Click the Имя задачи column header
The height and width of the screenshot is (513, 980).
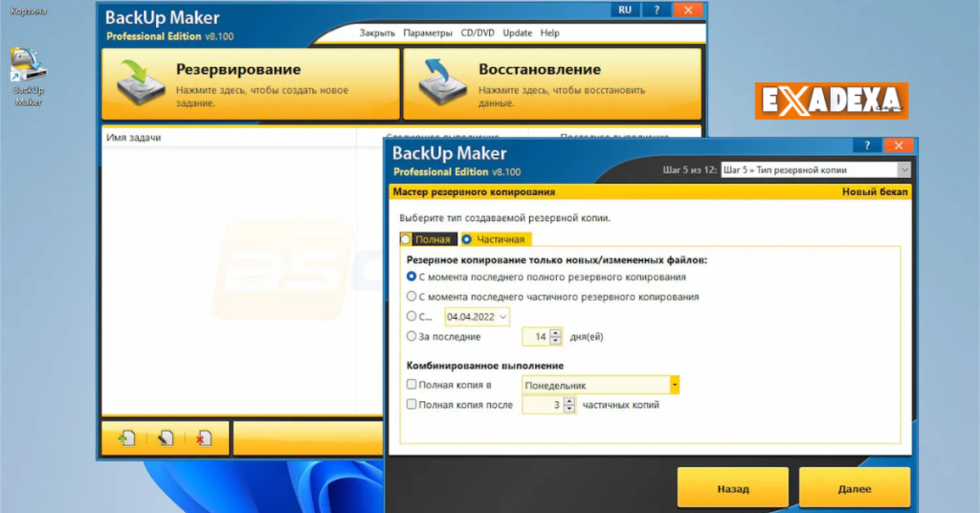point(229,138)
